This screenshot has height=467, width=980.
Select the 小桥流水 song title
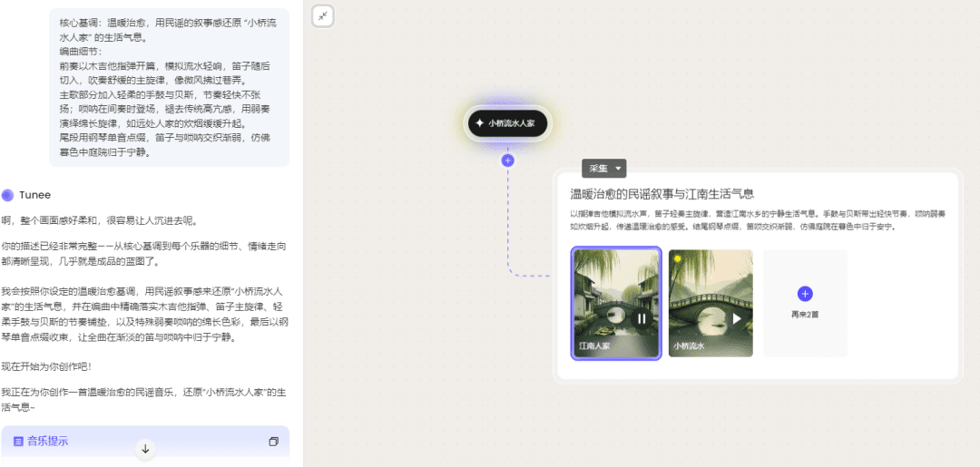point(689,346)
